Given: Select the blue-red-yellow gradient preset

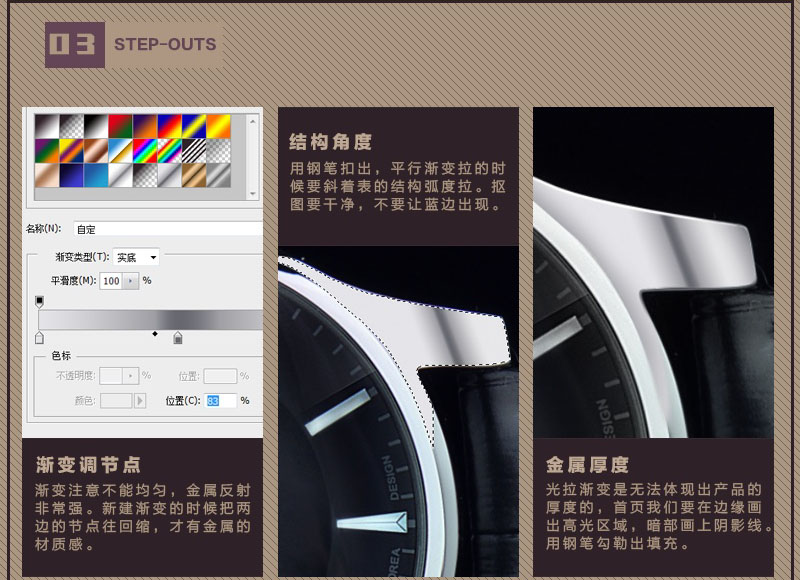Looking at the screenshot, I should point(169,126).
